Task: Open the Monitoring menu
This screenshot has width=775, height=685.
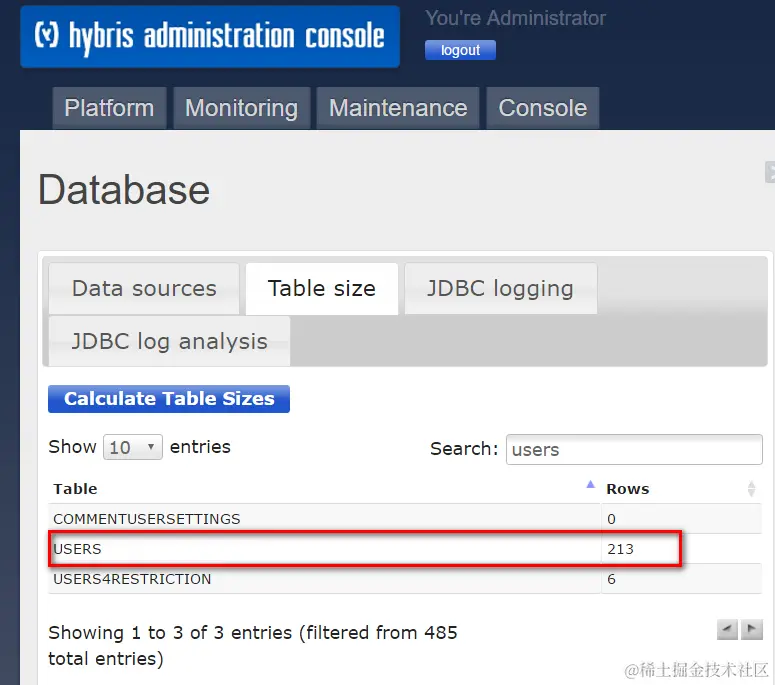Action: click(242, 108)
